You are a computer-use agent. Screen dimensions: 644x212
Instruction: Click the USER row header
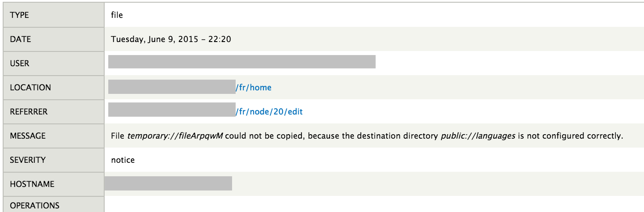(x=20, y=64)
